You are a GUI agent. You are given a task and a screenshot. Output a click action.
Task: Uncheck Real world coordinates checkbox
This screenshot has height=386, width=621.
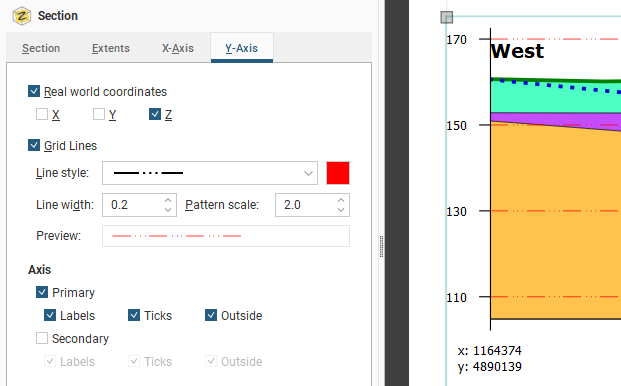[x=34, y=91]
